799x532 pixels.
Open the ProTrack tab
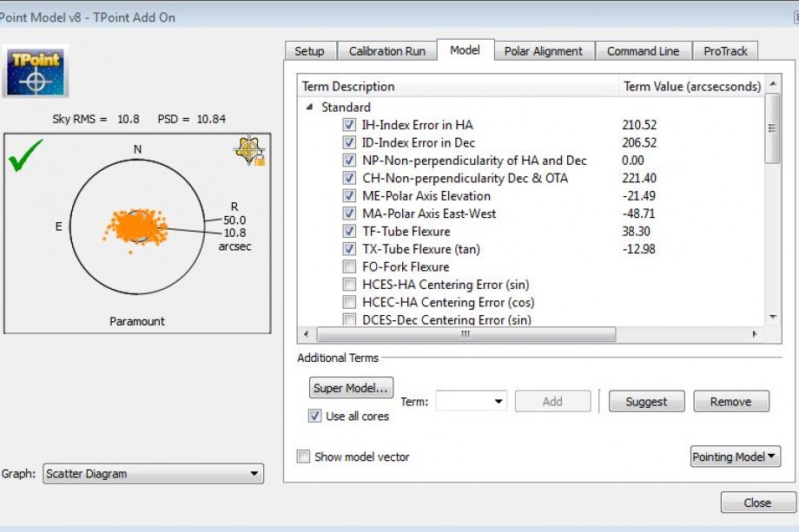(725, 51)
